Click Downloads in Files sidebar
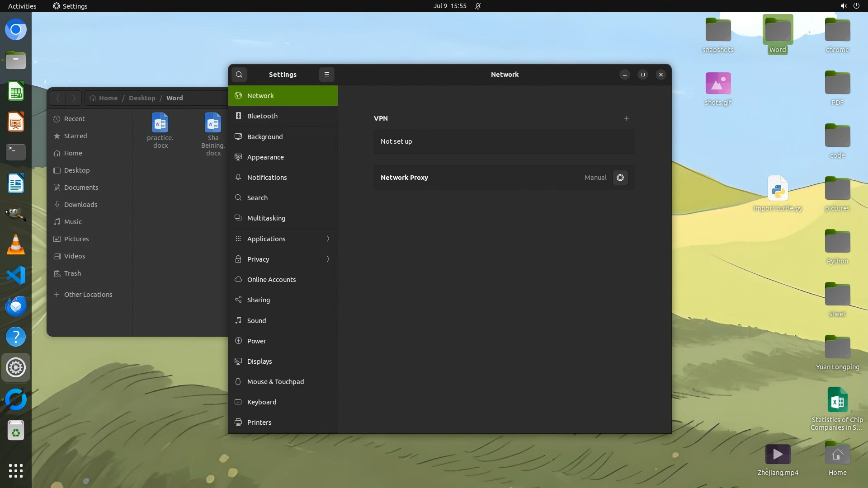Image resolution: width=868 pixels, height=488 pixels. coord(80,205)
